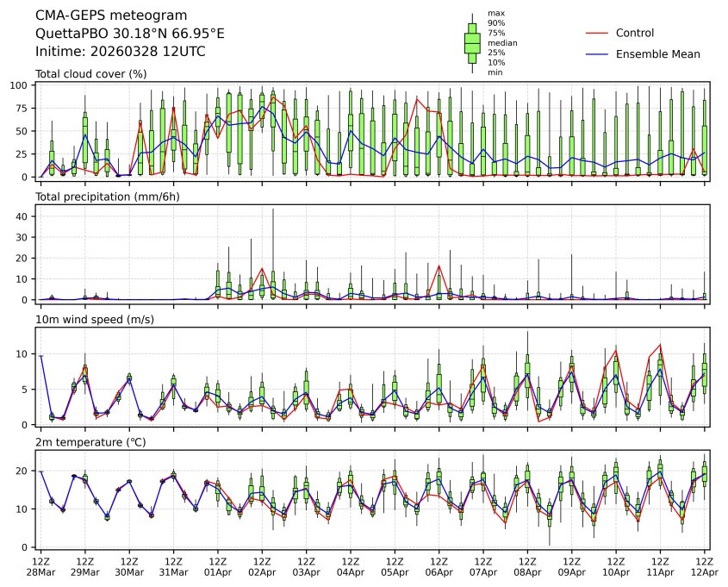Click the 'max' label in boxplot legend

click(x=495, y=13)
